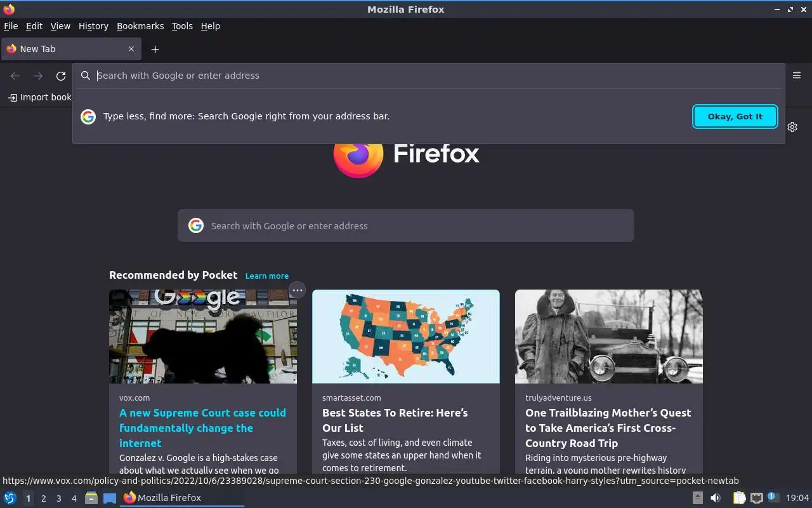The image size is (812, 508).
Task: Click the blue show desktop taskbar icon
Action: [110, 498]
